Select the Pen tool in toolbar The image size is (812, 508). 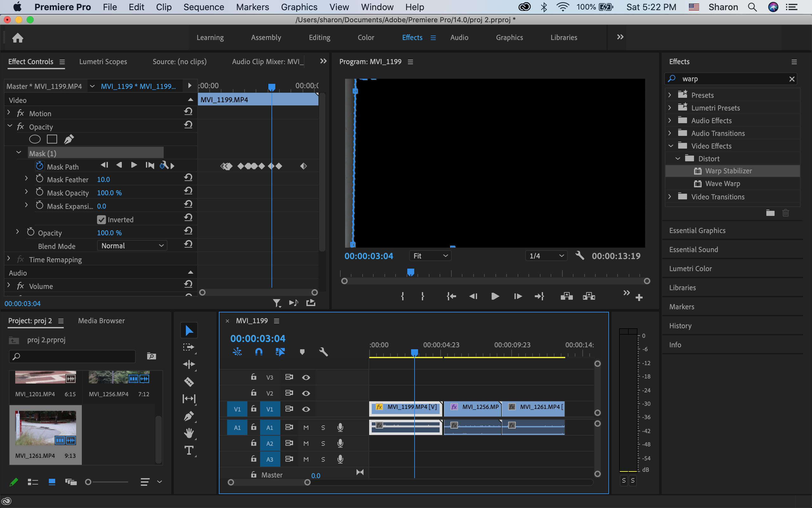tap(189, 416)
